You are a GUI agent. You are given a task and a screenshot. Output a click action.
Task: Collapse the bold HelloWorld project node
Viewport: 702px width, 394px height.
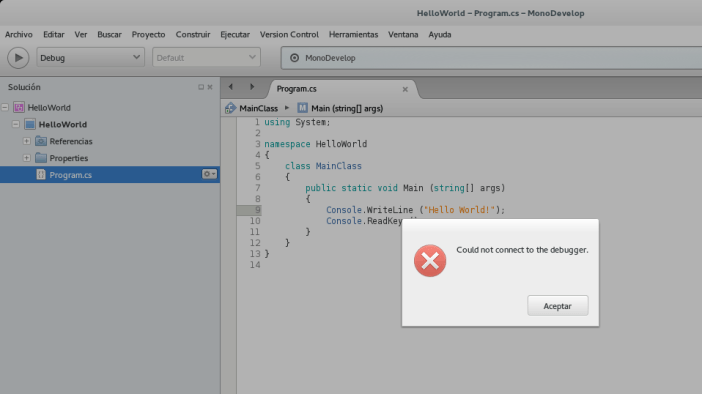pyautogui.click(x=16, y=124)
